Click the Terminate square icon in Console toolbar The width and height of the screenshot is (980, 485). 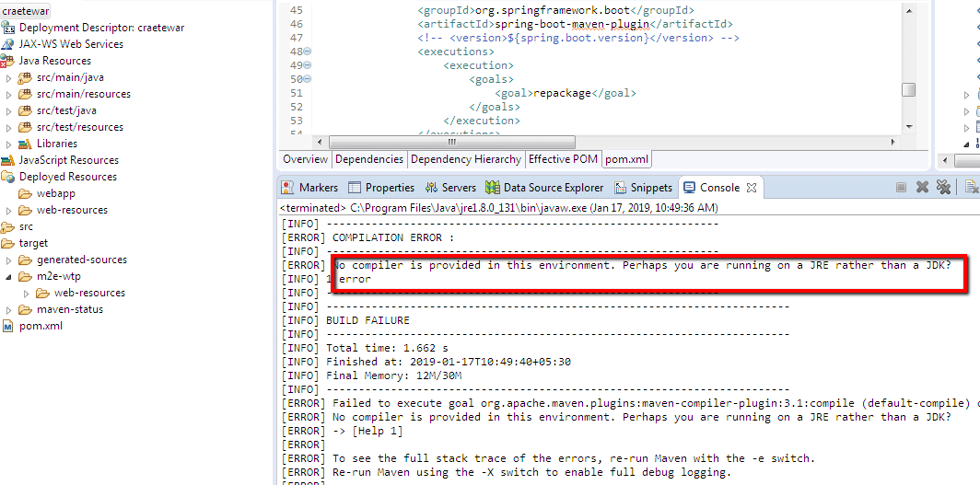(x=901, y=188)
